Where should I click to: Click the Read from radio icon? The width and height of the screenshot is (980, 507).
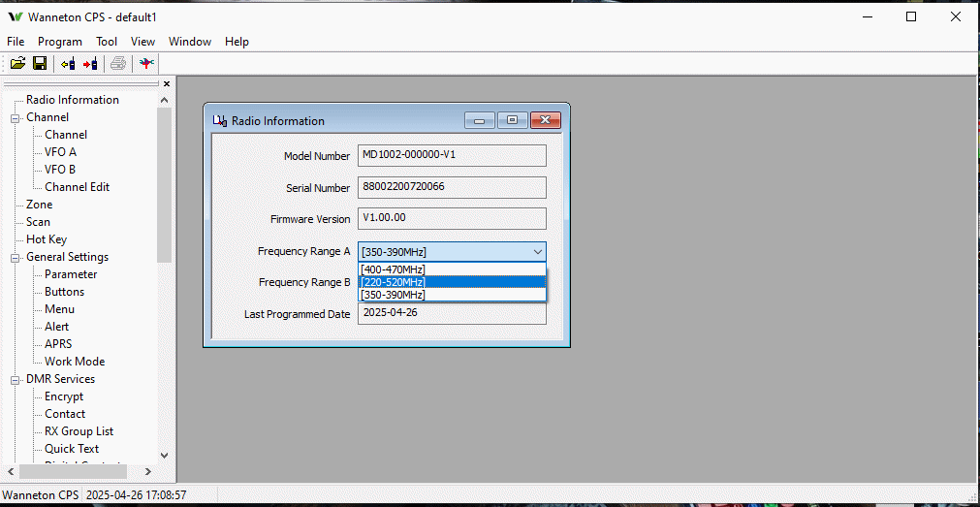[x=69, y=63]
